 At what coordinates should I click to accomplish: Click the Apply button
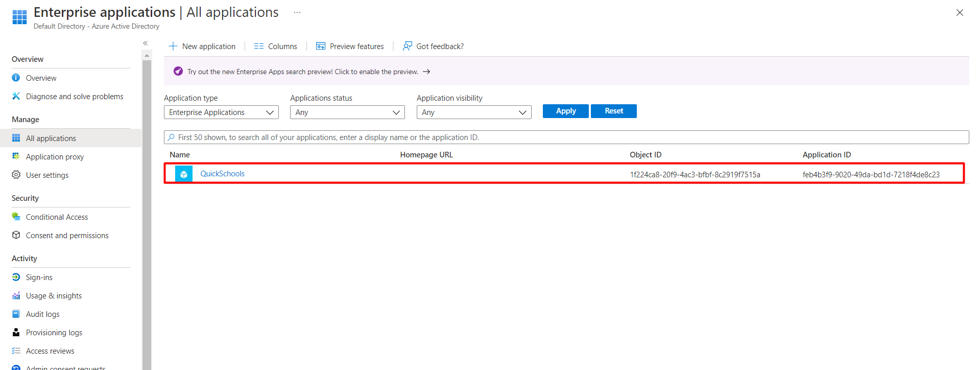[566, 111]
